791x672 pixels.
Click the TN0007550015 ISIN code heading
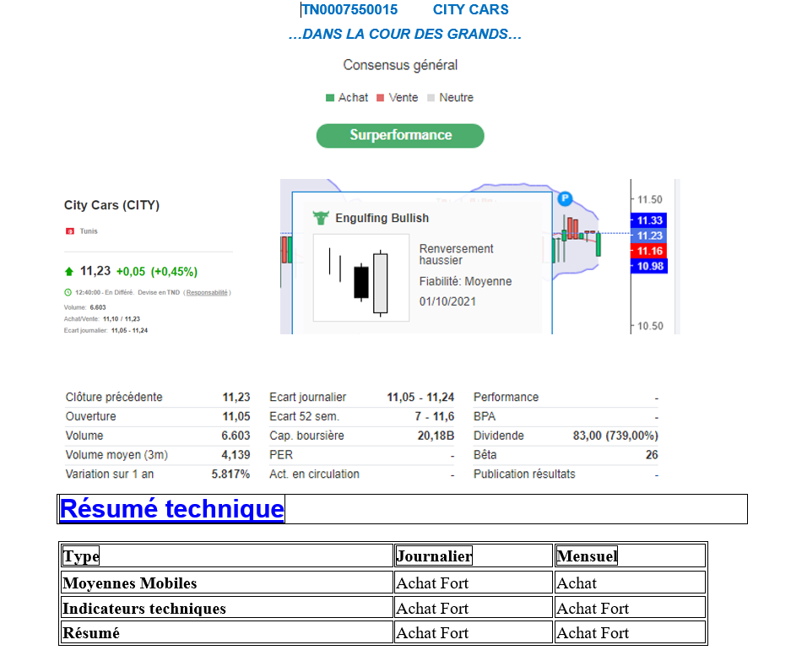pyautogui.click(x=350, y=10)
